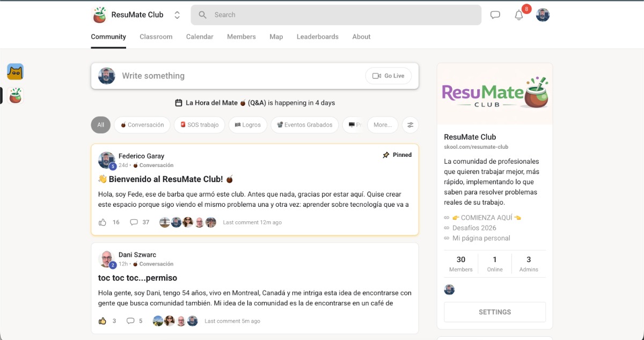Select the All category filter
Image resolution: width=644 pixels, height=340 pixels.
coord(100,125)
